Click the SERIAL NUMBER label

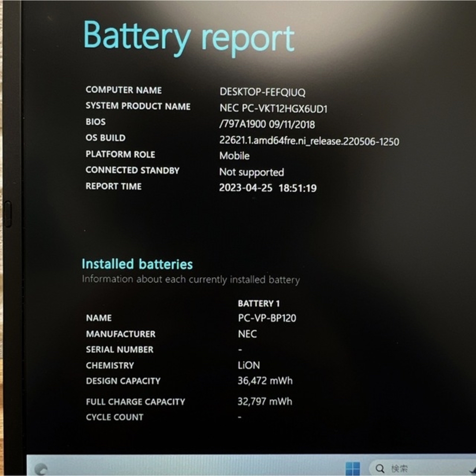pyautogui.click(x=119, y=350)
